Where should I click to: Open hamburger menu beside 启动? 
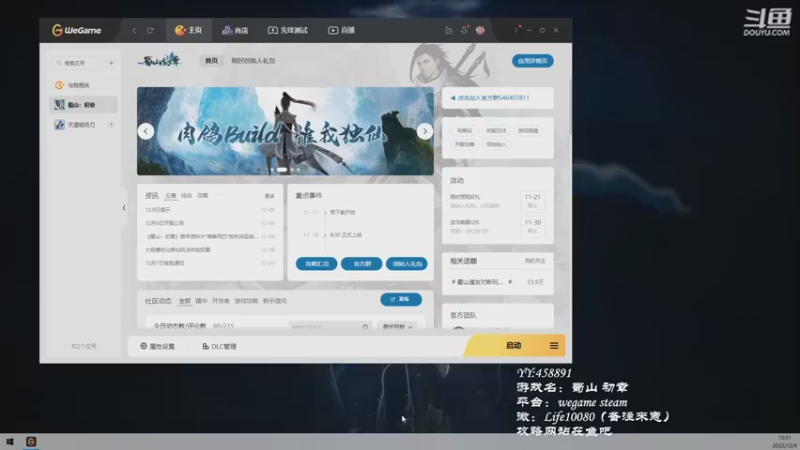pyautogui.click(x=554, y=346)
